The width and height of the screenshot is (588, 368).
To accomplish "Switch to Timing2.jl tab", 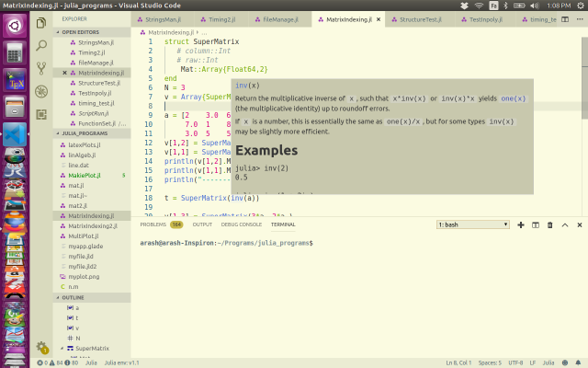I will click(221, 19).
